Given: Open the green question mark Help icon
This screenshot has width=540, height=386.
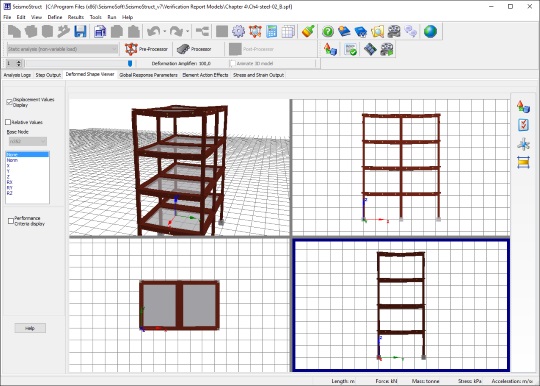Looking at the screenshot, I should (x=328, y=32).
